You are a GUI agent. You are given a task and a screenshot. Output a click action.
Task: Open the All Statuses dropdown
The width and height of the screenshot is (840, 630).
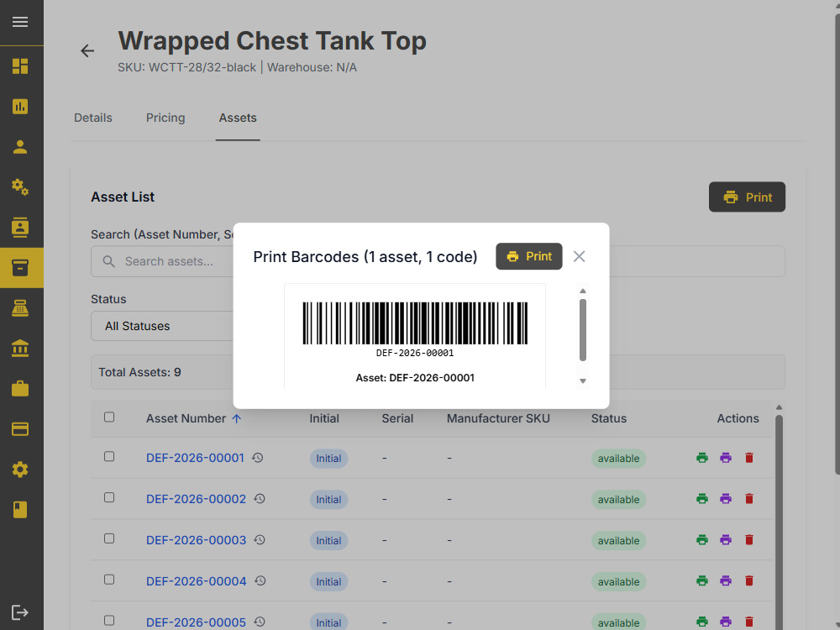162,326
